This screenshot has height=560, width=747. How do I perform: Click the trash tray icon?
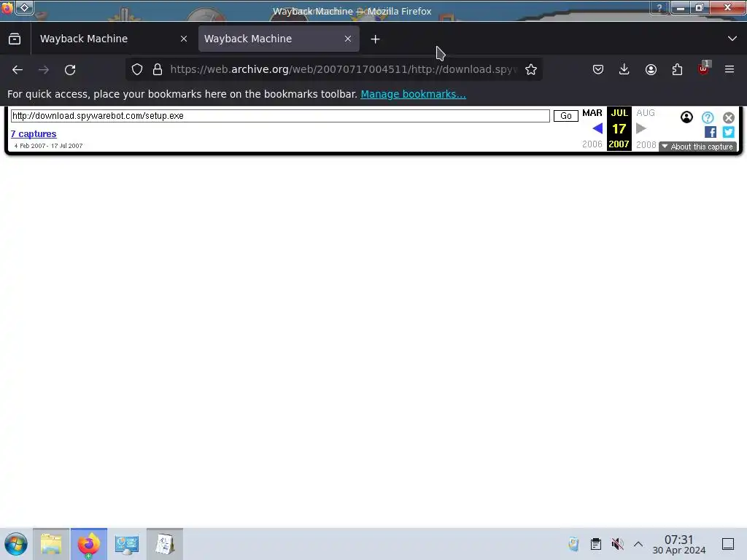pos(573,544)
